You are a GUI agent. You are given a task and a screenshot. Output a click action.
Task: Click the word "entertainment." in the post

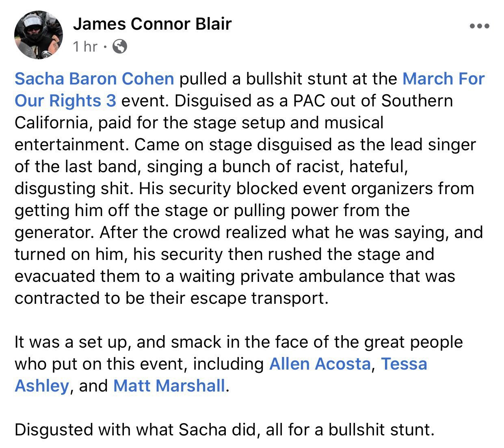[x=72, y=145]
